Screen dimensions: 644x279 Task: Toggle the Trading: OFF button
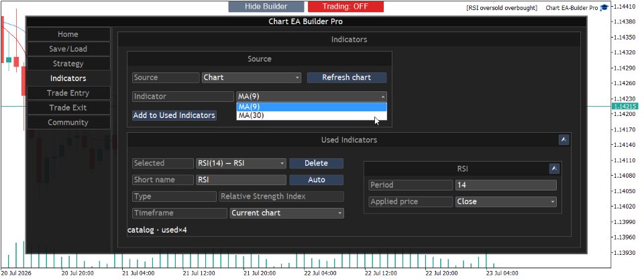point(345,7)
